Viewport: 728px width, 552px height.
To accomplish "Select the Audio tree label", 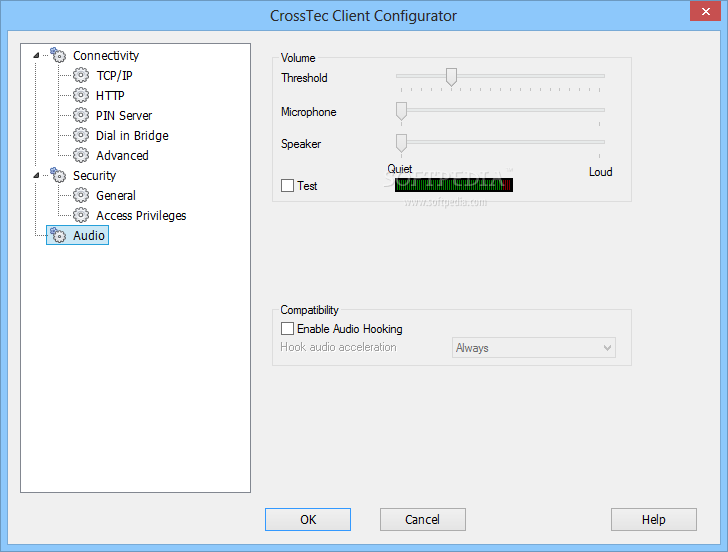I will (89, 235).
